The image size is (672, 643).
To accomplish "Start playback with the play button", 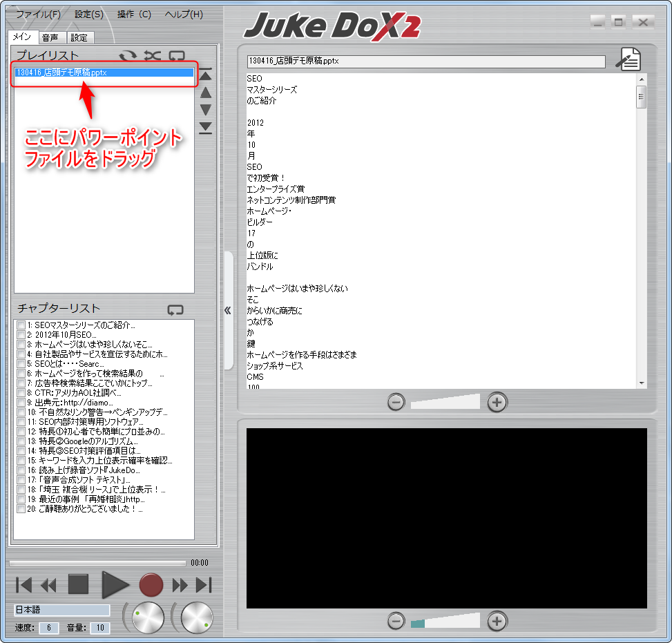I will pos(115,585).
